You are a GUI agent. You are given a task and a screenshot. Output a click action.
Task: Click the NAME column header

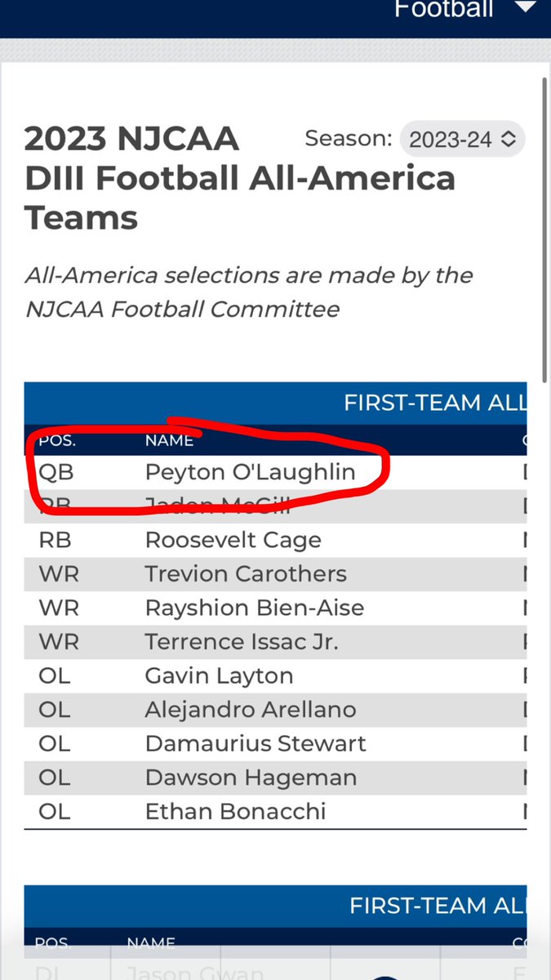point(169,441)
